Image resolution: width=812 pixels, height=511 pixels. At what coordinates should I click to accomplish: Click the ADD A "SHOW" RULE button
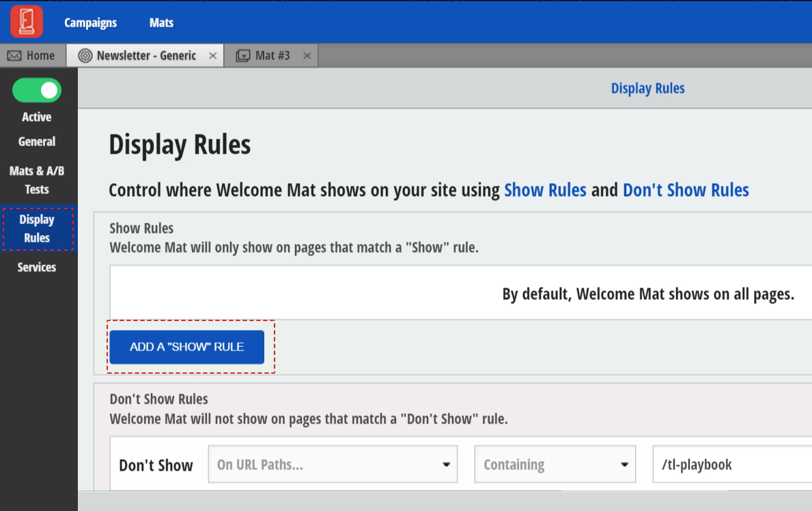point(188,346)
